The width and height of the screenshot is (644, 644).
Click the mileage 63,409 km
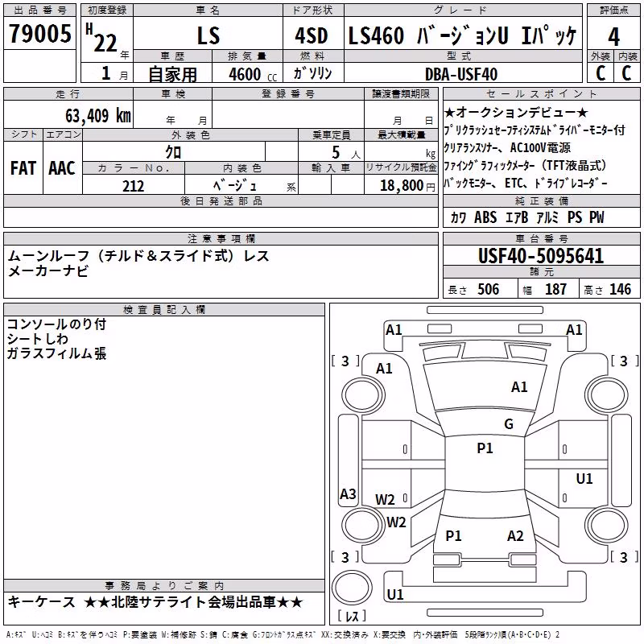(98, 115)
